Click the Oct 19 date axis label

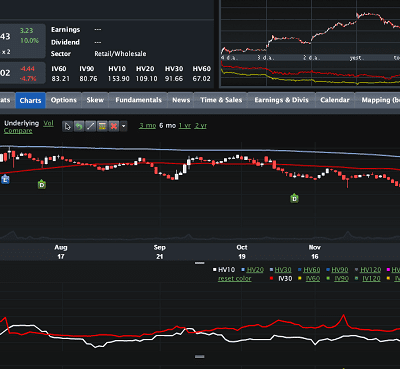point(242,252)
